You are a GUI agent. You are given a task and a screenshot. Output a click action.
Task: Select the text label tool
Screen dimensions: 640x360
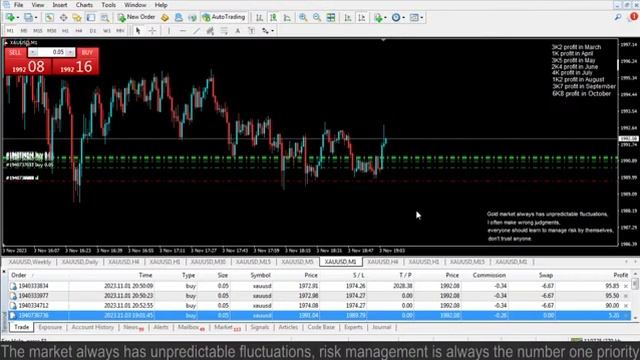[x=251, y=31]
